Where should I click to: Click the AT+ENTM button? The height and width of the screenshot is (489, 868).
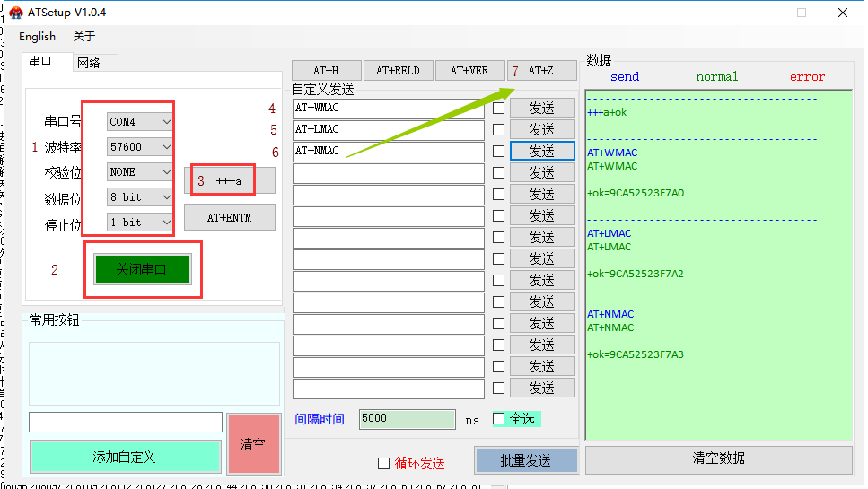(x=229, y=217)
